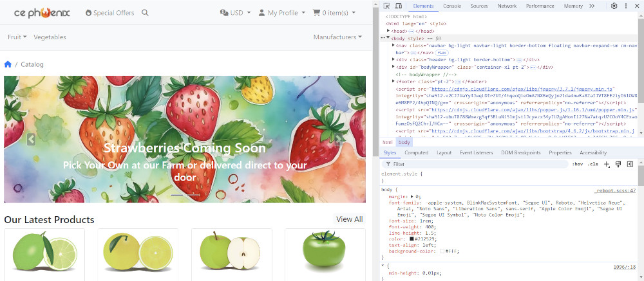Open DevTools settings gear
This screenshot has width=644, height=281.
[x=614, y=6]
